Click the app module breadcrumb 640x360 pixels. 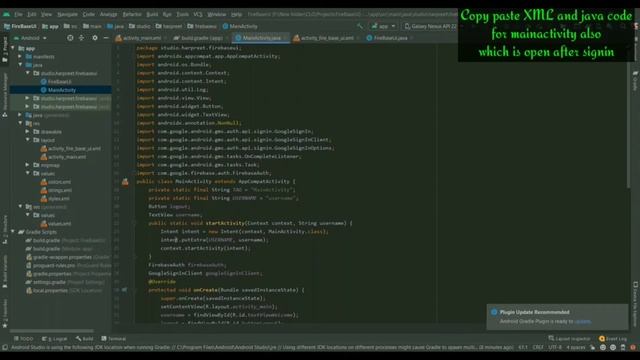coord(51,26)
